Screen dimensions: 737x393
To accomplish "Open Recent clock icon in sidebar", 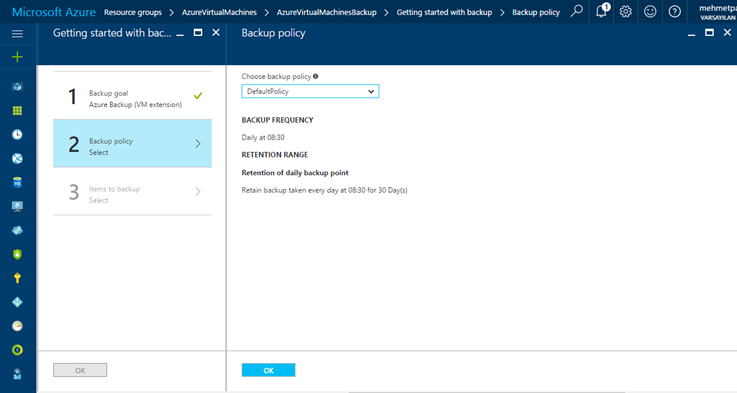I will (17, 134).
